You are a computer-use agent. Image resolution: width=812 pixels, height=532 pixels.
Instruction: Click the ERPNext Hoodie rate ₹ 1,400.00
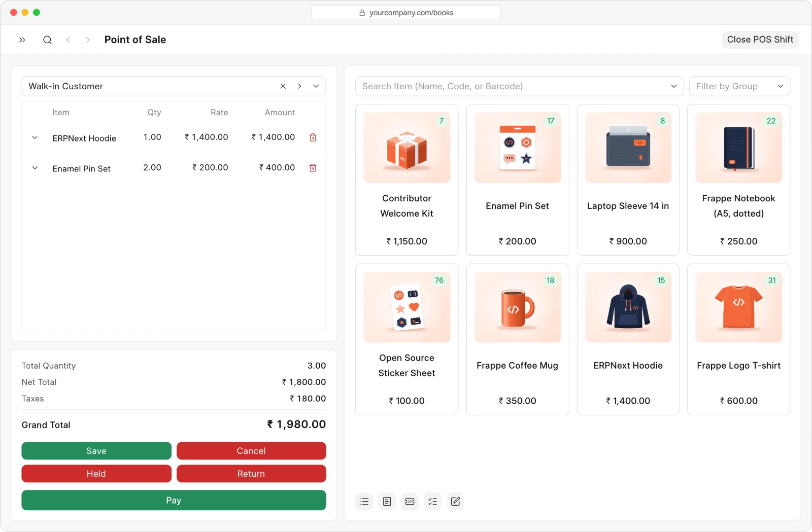coord(207,137)
